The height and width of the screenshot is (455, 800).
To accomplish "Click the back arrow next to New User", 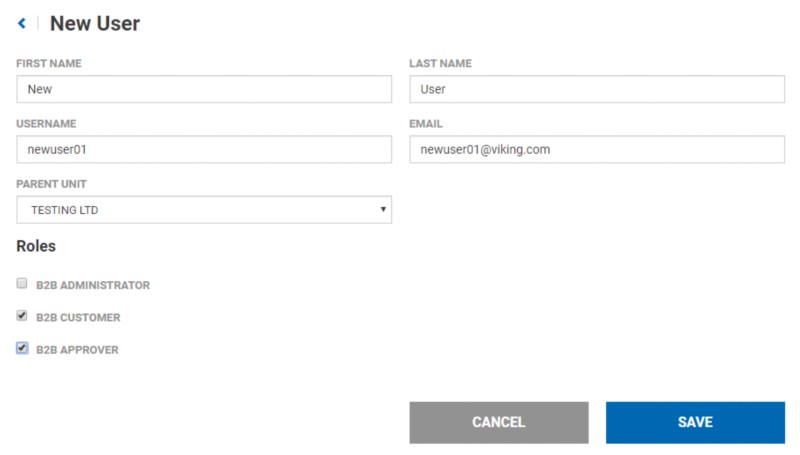I will (x=22, y=23).
